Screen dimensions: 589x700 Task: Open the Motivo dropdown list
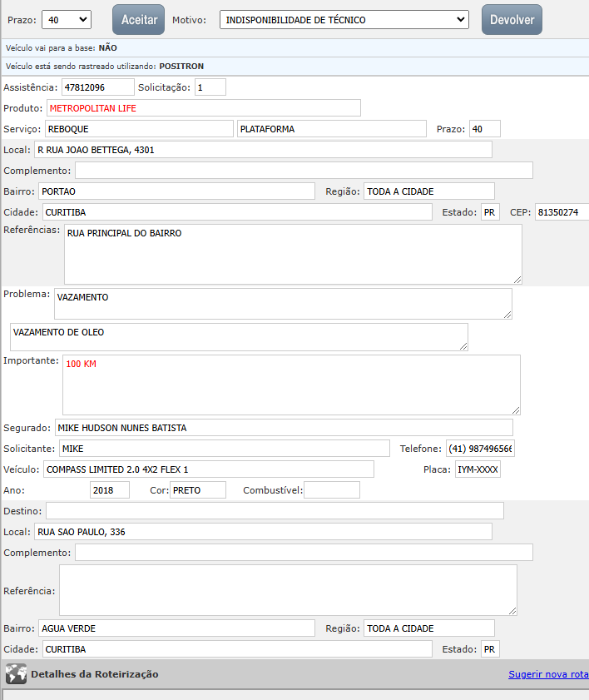click(344, 20)
